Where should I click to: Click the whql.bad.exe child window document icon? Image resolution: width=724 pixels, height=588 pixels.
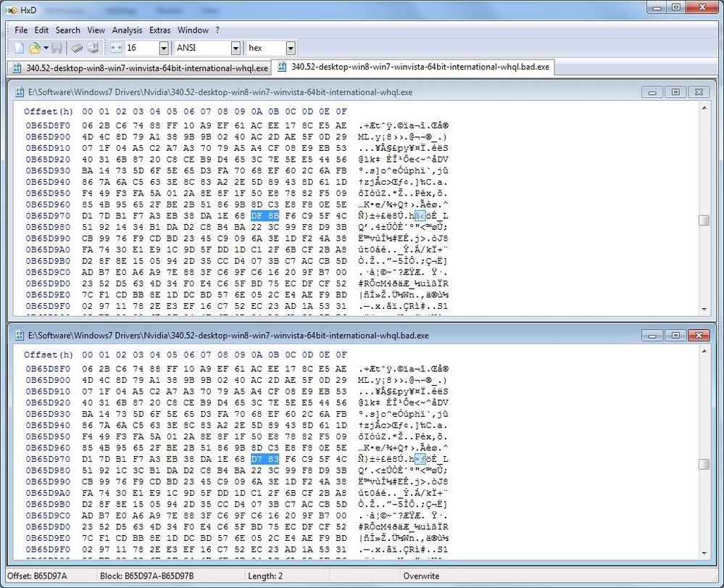coord(20,336)
